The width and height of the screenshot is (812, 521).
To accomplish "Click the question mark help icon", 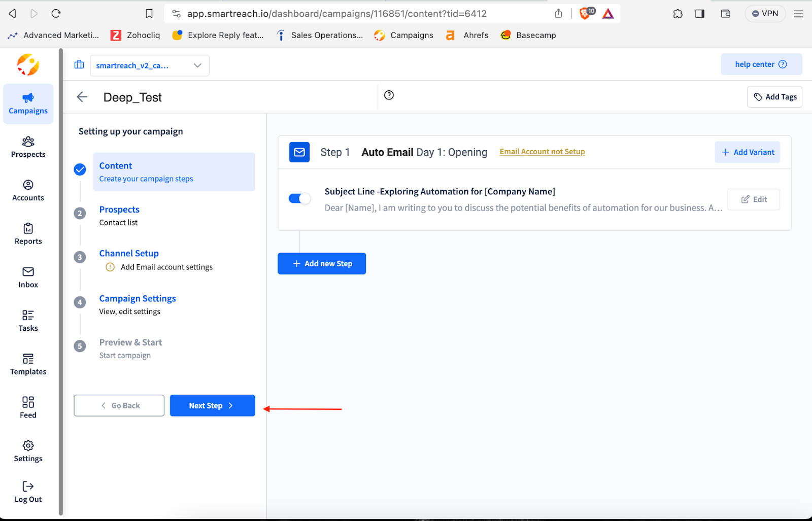I will click(x=389, y=95).
